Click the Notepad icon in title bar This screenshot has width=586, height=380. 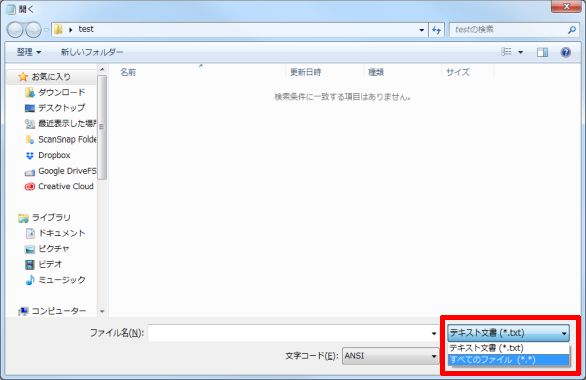[x=11, y=9]
